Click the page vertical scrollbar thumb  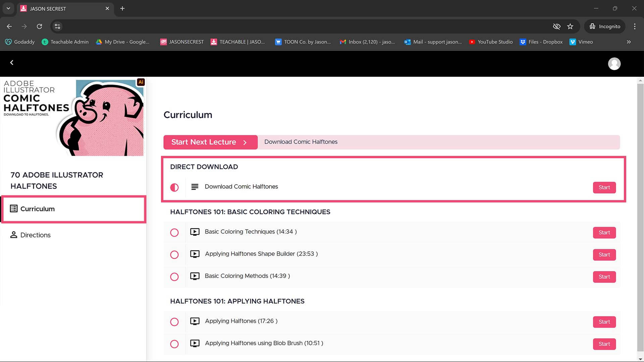(640, 218)
